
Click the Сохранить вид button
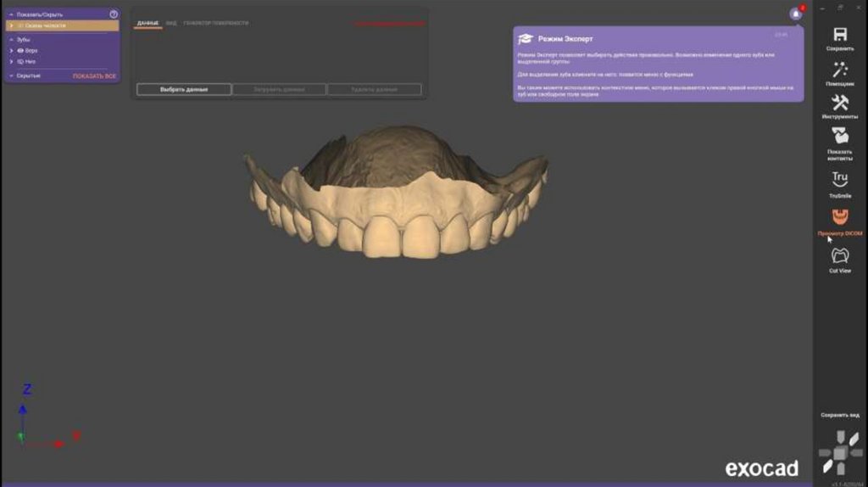840,415
